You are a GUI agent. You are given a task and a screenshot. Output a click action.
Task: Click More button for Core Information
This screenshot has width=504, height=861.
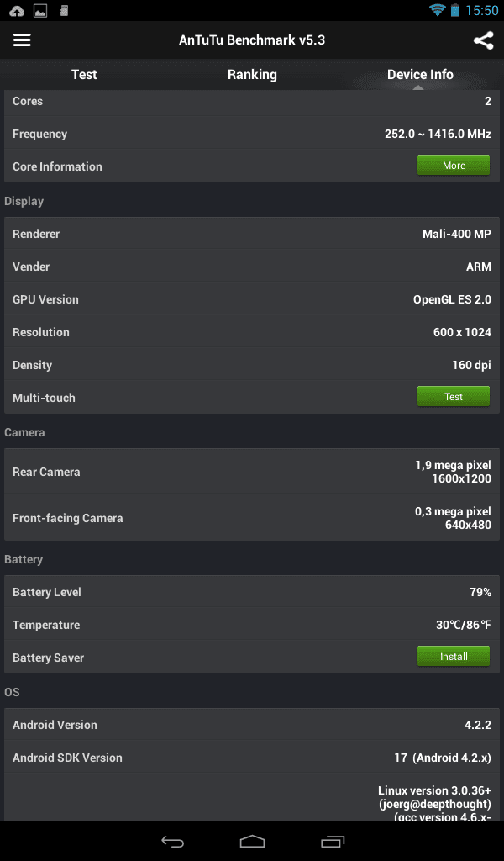(x=454, y=166)
